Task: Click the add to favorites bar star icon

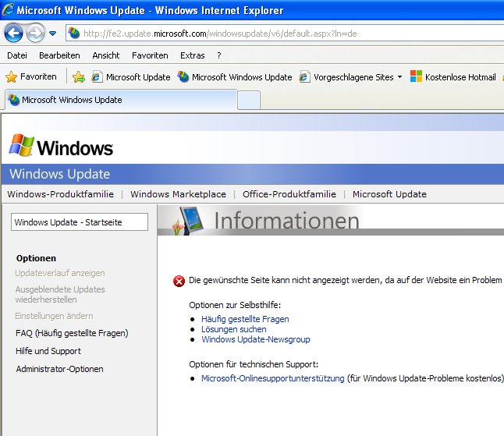Action: tap(79, 76)
